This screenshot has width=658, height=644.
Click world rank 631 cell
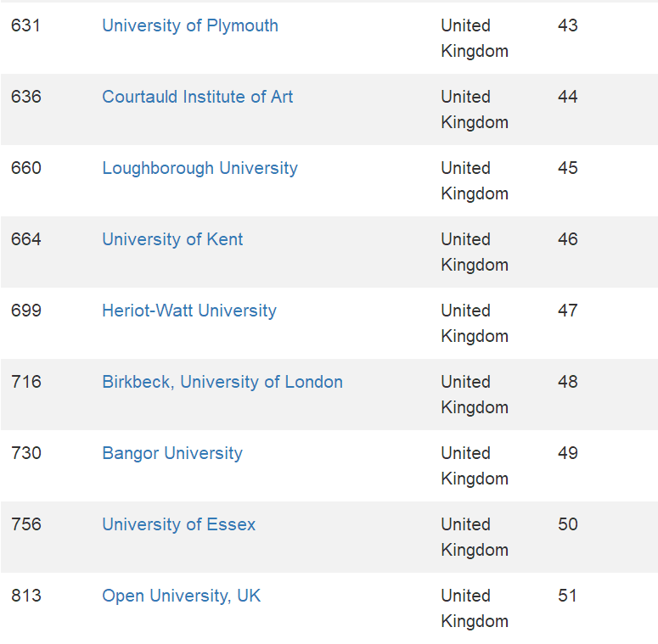(x=25, y=25)
